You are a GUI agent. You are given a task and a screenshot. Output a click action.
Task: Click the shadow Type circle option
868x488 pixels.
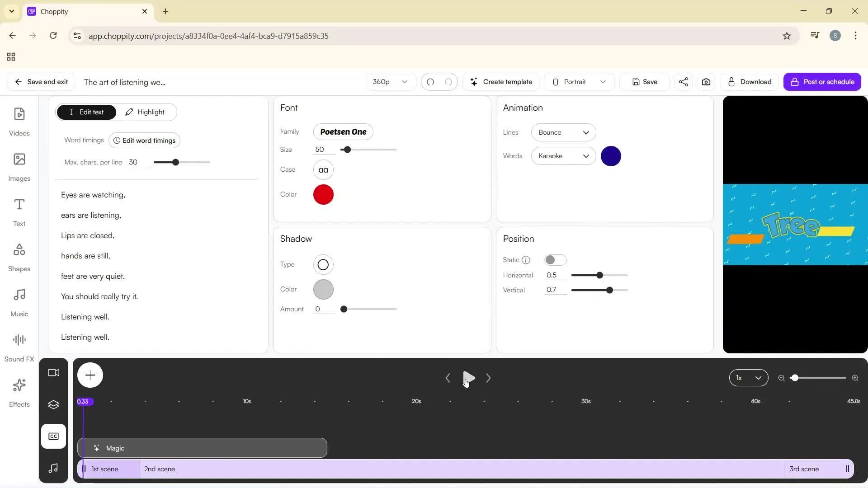click(x=323, y=265)
